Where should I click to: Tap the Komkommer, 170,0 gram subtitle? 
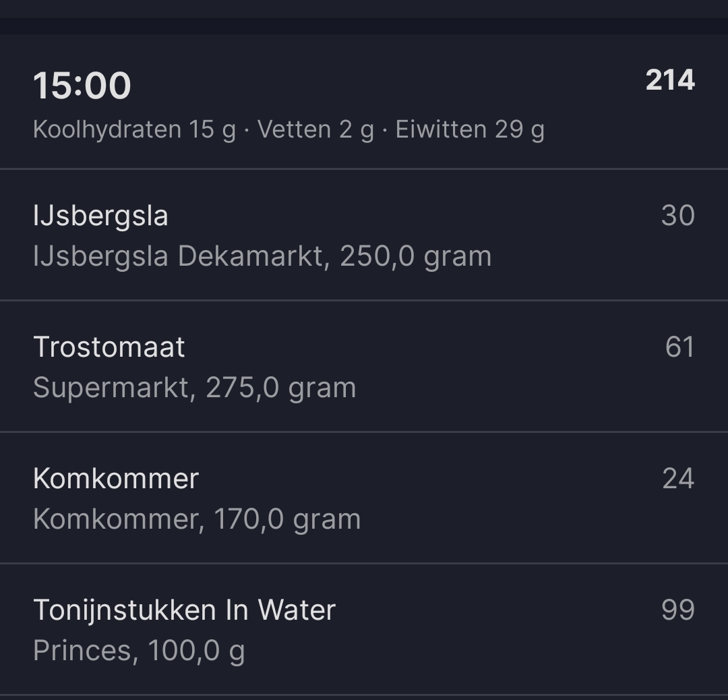coord(195,519)
